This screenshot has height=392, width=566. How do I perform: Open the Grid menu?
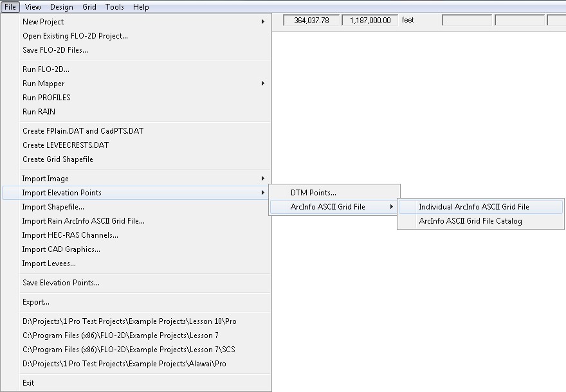[x=89, y=7]
